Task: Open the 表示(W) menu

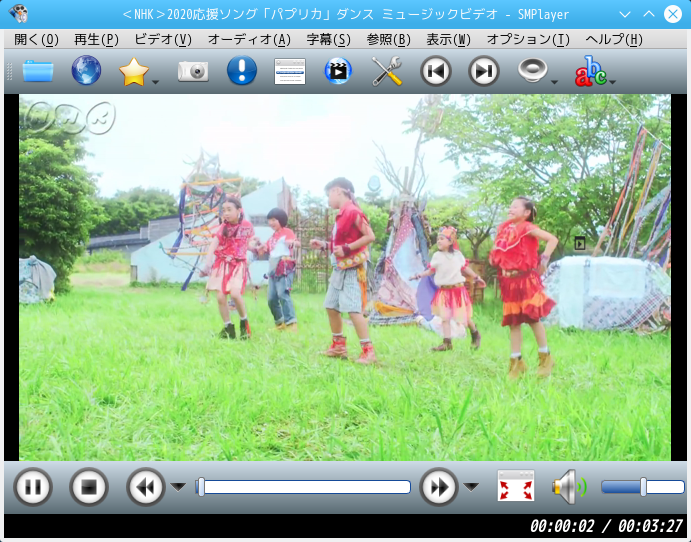Action: coord(448,40)
